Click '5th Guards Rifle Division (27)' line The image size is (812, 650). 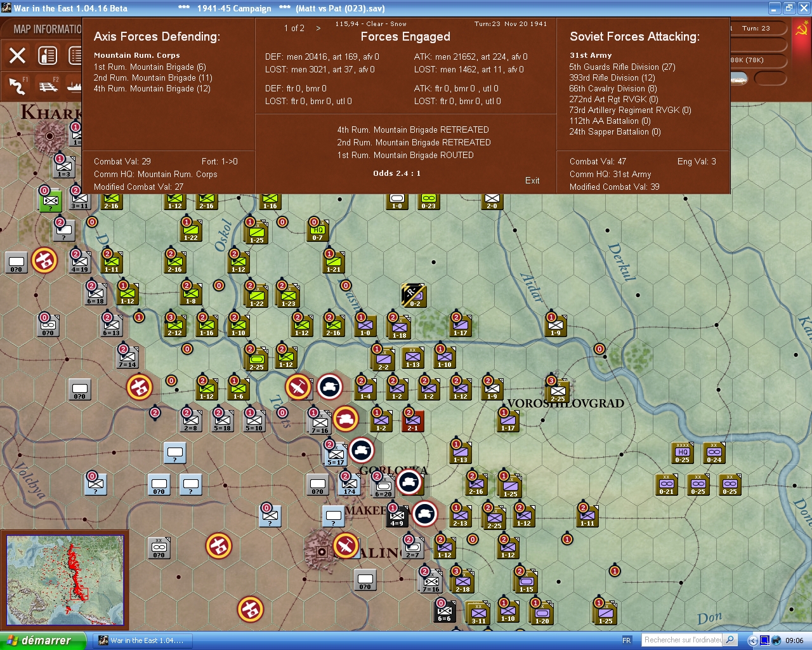click(622, 67)
